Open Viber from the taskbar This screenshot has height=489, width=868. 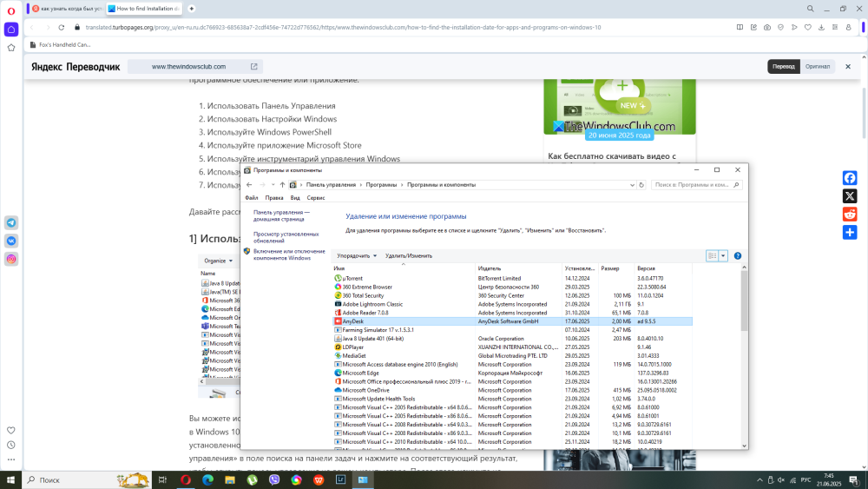pos(274,480)
